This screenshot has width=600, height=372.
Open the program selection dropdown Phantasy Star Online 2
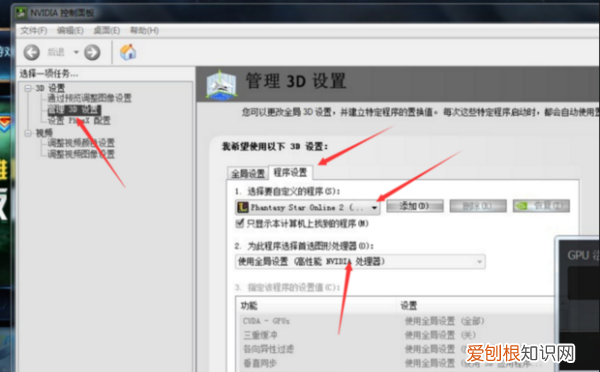click(308, 207)
